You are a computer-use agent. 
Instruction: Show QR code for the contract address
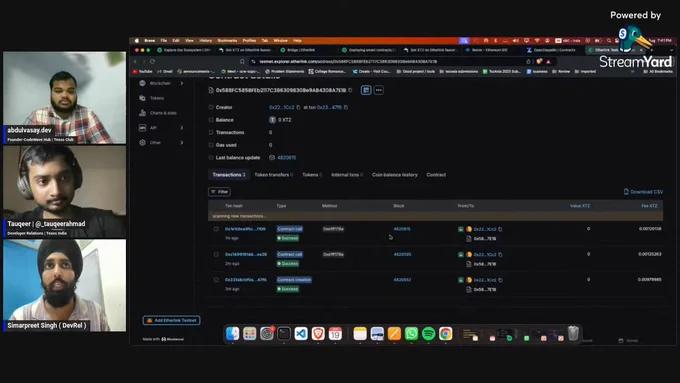coord(366,90)
